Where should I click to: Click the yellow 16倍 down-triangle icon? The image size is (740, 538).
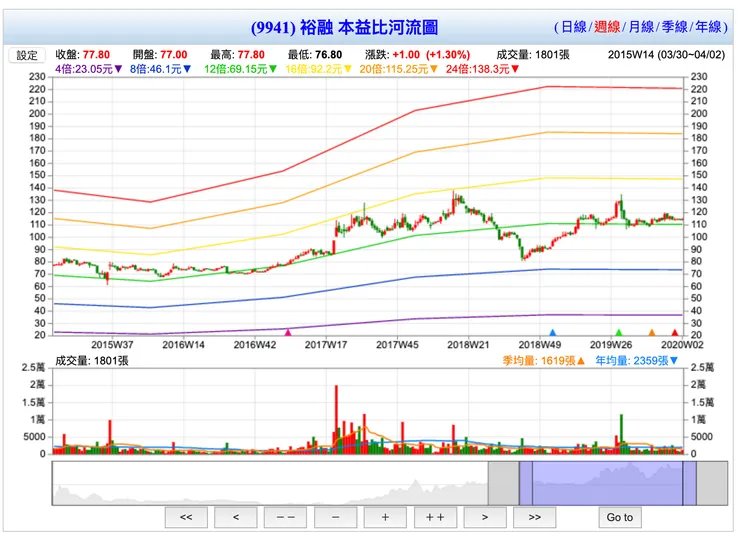[348, 69]
